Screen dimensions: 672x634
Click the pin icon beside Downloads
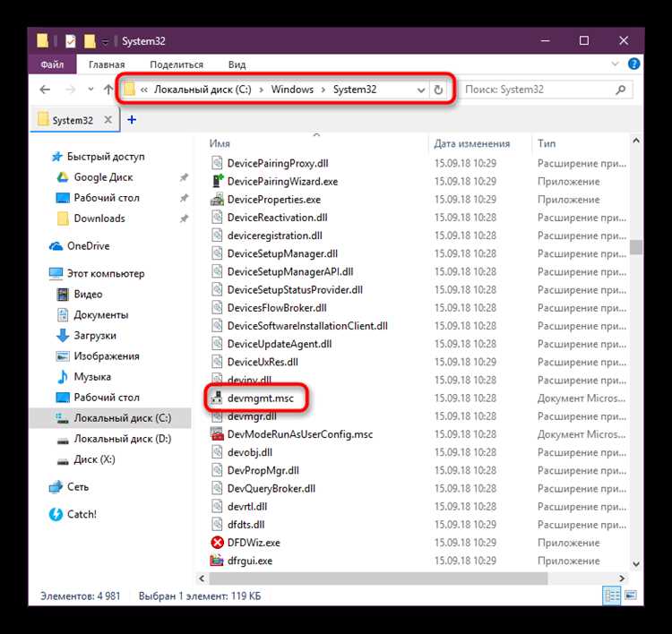pos(184,218)
